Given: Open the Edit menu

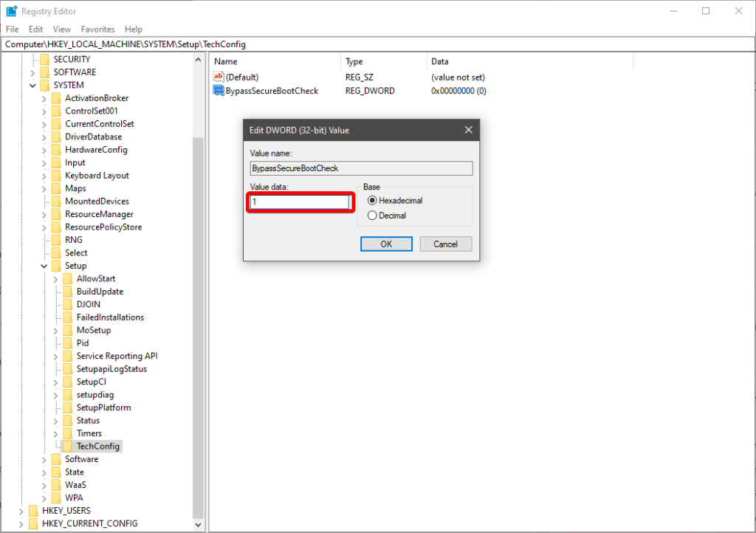Looking at the screenshot, I should [35, 30].
